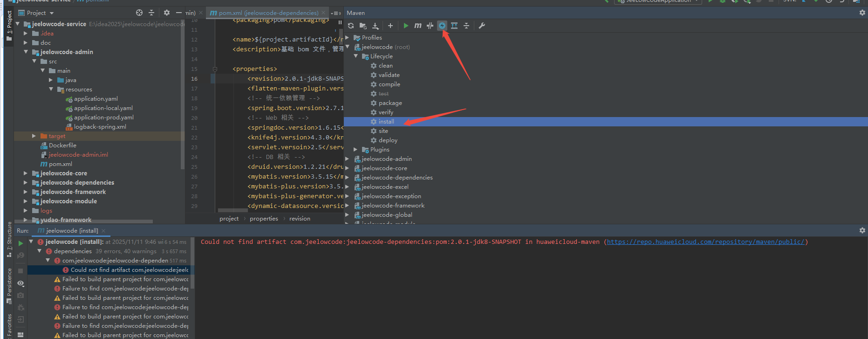The image size is (868, 339).
Task: Click locate target icon in Project panel
Action: tap(139, 13)
